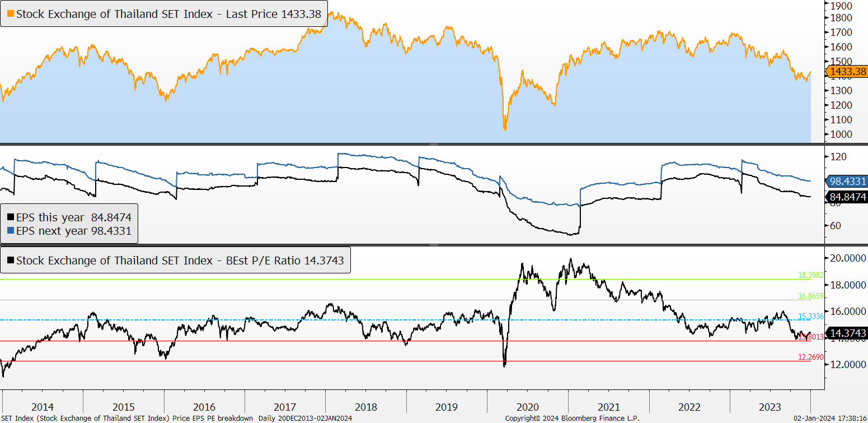Click the black 84.8474 axis value tag
This screenshot has width=868, height=423.
[846, 197]
